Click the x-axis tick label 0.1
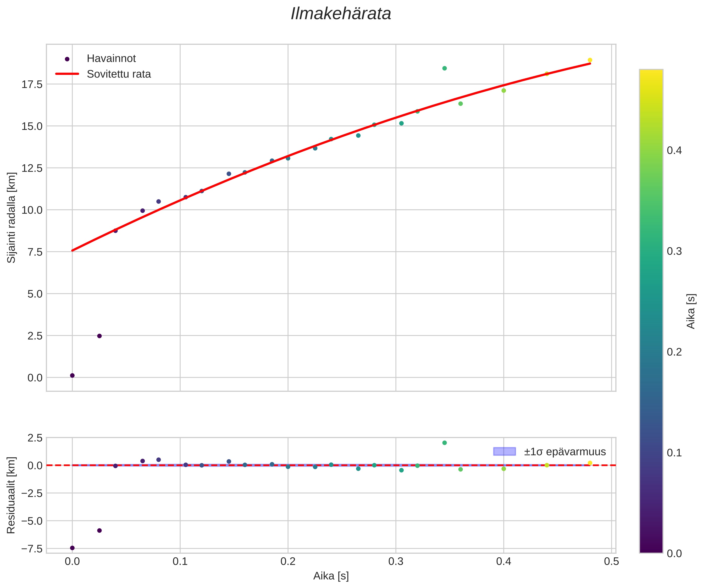The image size is (703, 588). click(180, 562)
